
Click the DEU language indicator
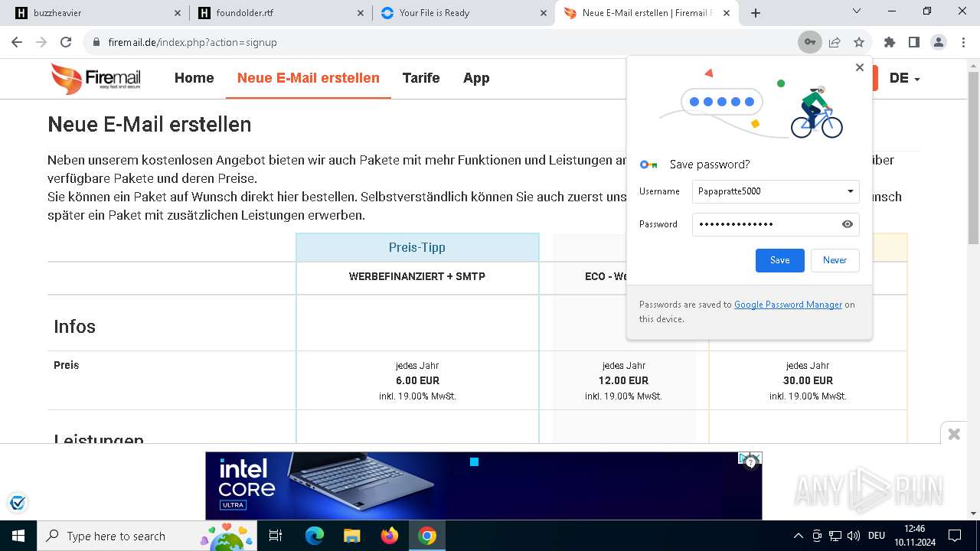coord(877,536)
